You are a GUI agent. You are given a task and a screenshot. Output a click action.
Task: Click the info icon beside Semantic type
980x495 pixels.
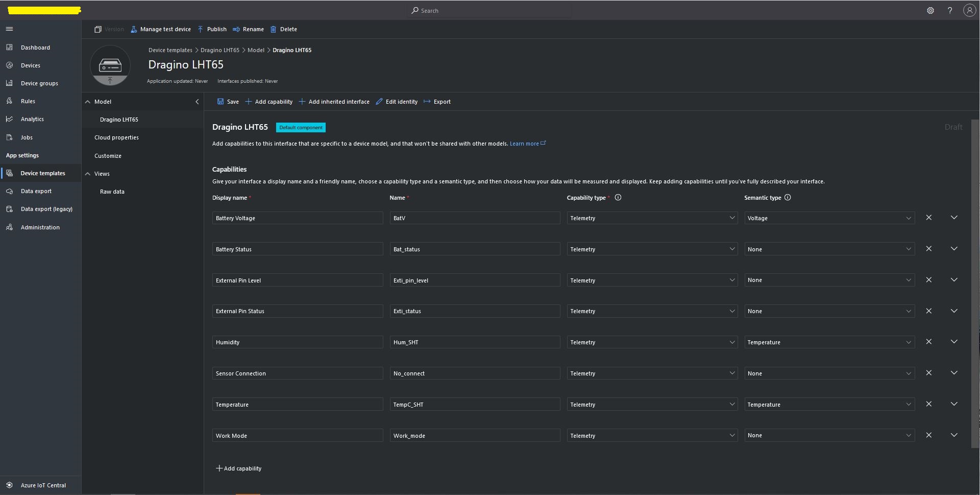[x=788, y=198]
